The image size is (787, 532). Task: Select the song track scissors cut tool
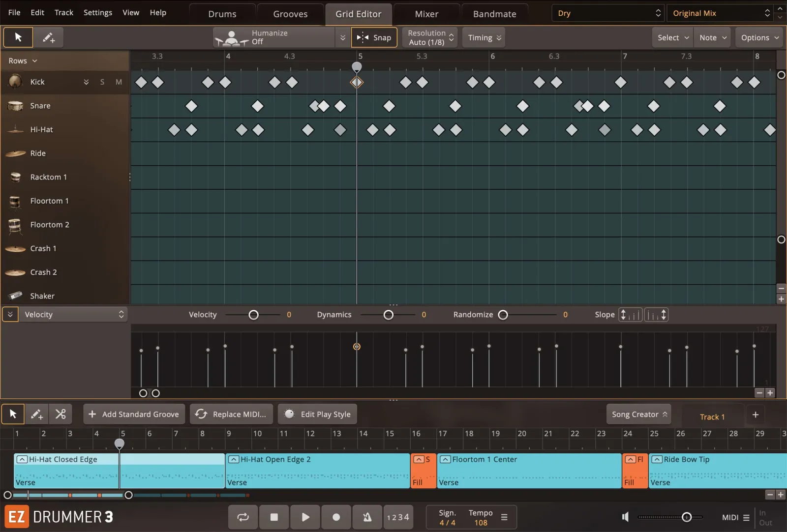click(x=61, y=414)
